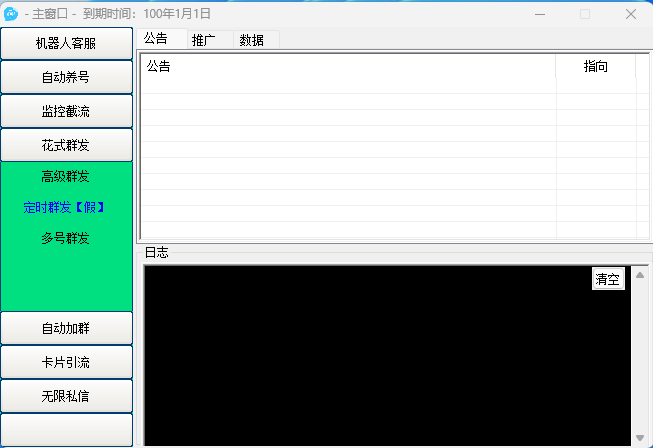Expand the 自动养号 sidebar group
Viewport: 653px width, 448px height.
66,78
